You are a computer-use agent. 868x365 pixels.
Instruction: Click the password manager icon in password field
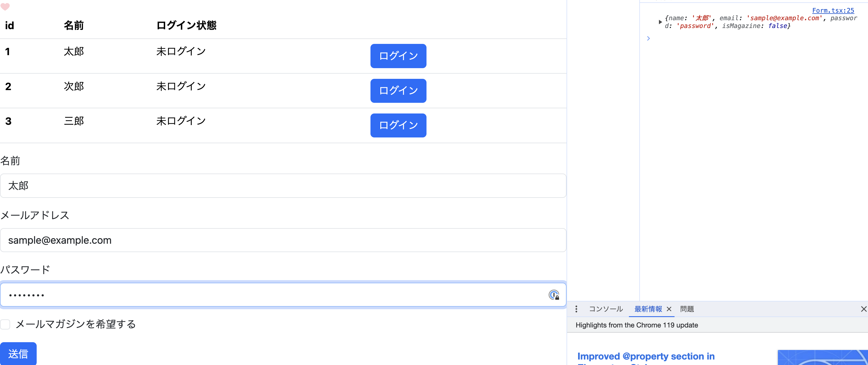(x=553, y=295)
